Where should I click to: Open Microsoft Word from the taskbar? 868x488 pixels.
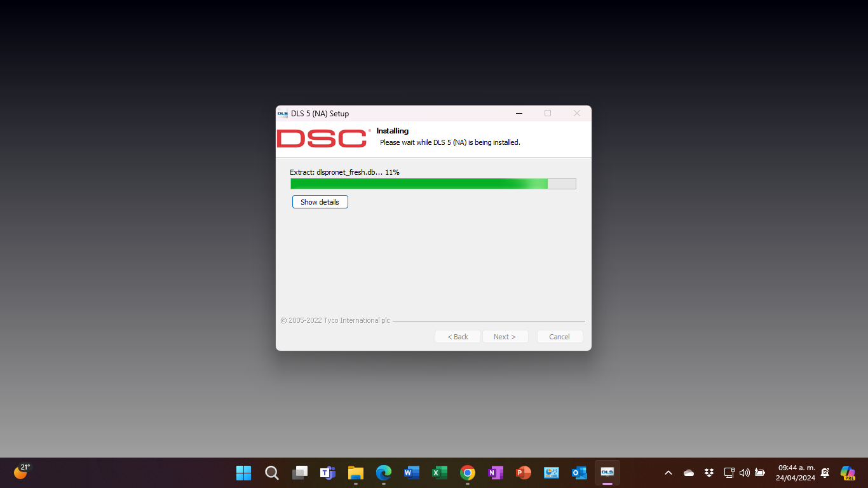tap(411, 473)
